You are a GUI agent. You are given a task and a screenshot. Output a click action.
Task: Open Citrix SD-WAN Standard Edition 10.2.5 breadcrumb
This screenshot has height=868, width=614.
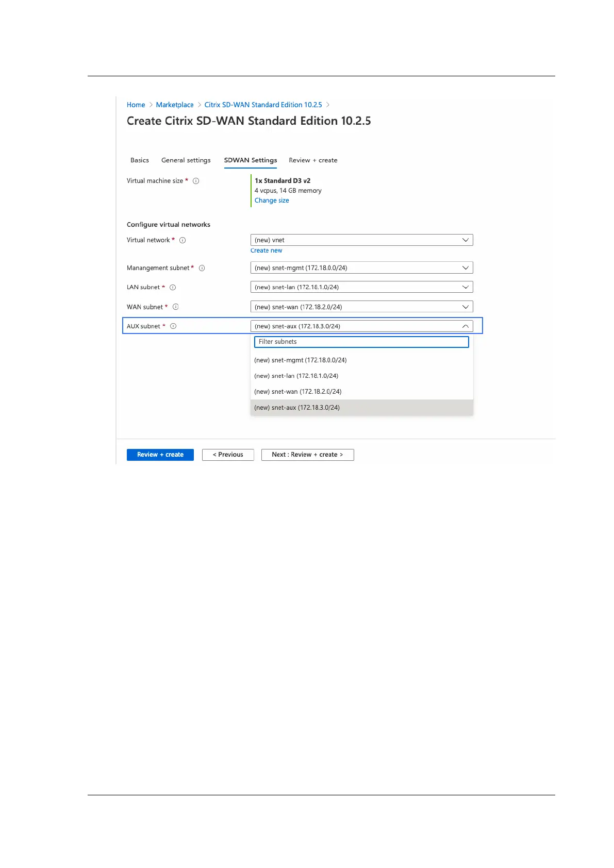pos(263,105)
